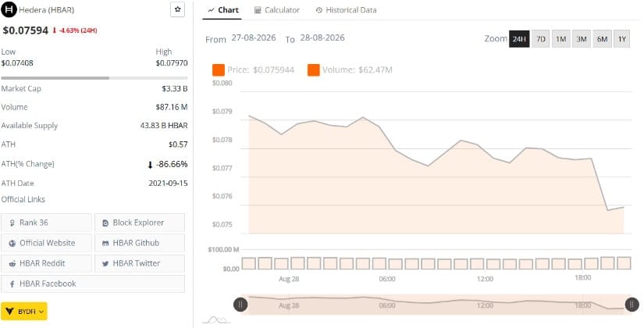Image resolution: width=644 pixels, height=328 pixels.
Task: Click the small chart icon below navigator
Action: (x=216, y=319)
